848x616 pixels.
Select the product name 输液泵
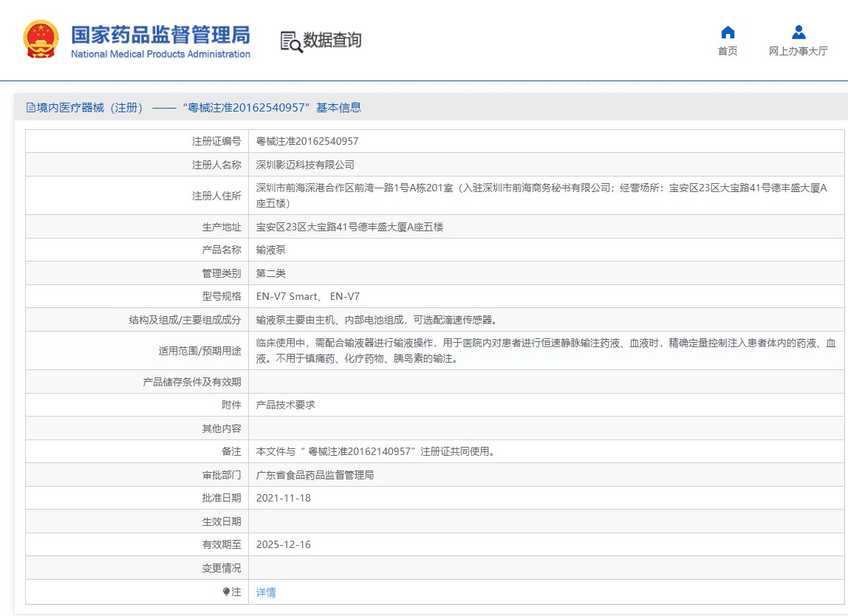click(270, 250)
